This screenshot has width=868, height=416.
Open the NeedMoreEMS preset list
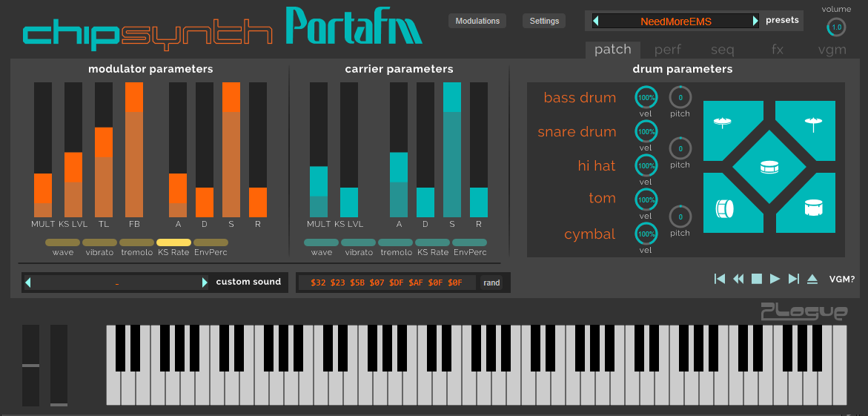pyautogui.click(x=675, y=22)
